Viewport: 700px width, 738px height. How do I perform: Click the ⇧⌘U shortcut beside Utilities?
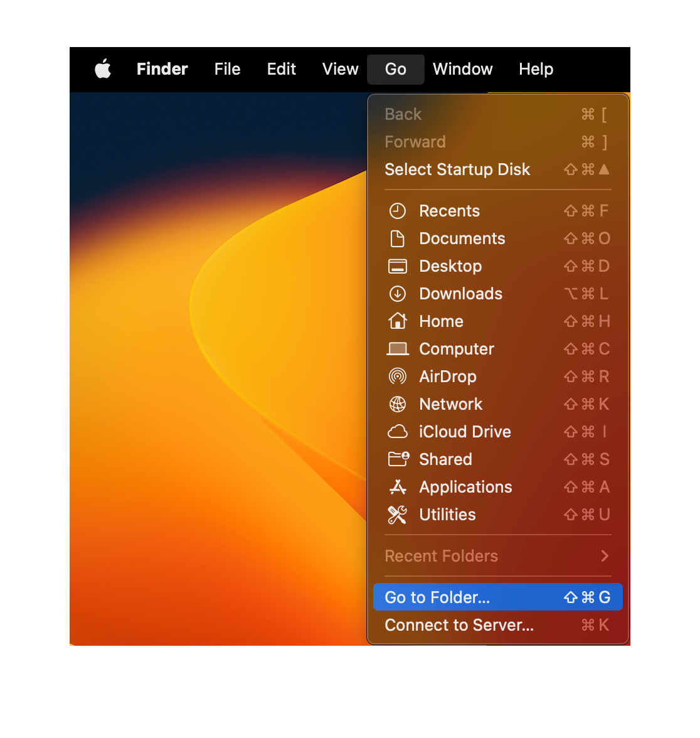(587, 515)
